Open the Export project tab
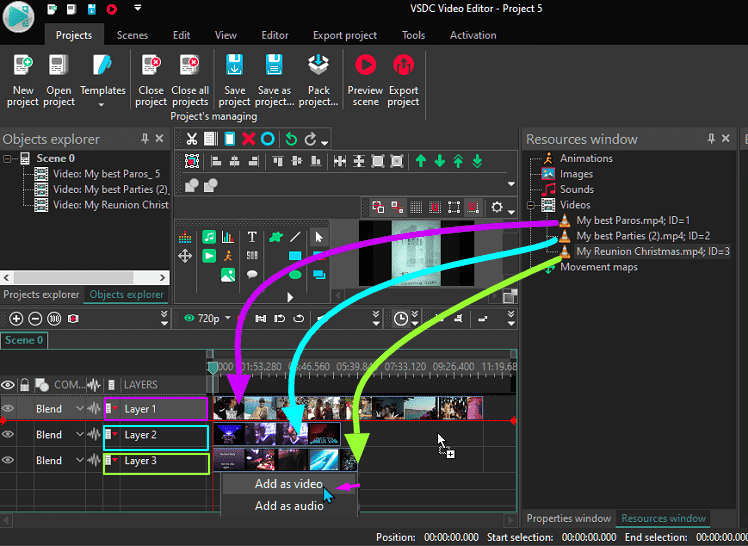This screenshot has width=748, height=546. click(345, 35)
